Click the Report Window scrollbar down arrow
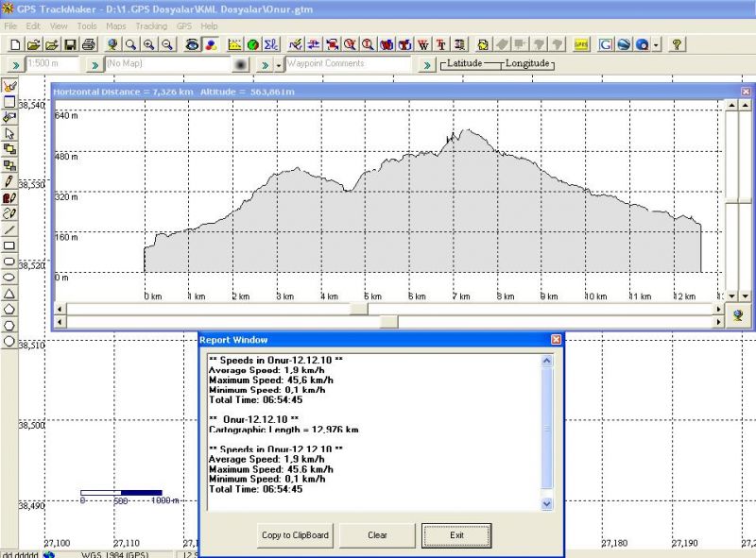The image size is (756, 558). click(545, 504)
